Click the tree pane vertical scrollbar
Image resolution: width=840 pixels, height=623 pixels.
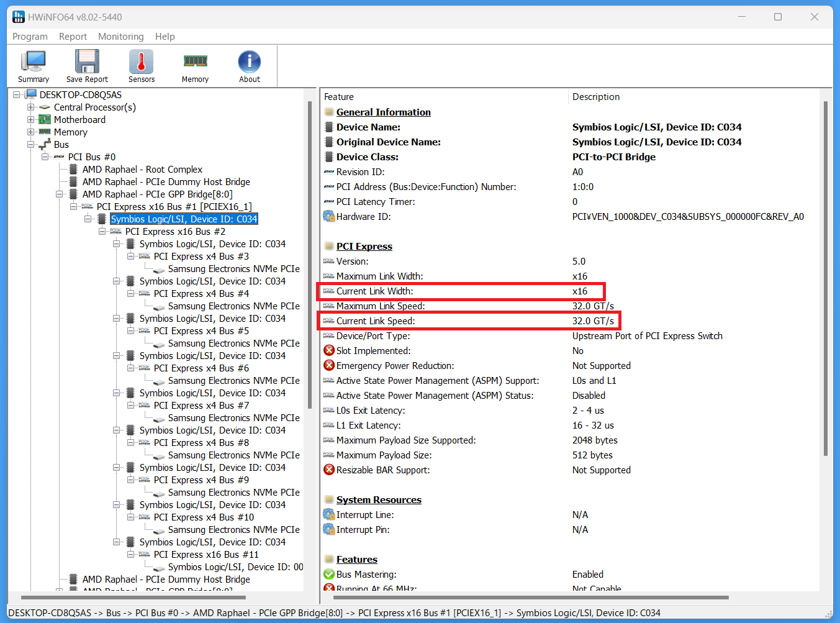click(309, 255)
